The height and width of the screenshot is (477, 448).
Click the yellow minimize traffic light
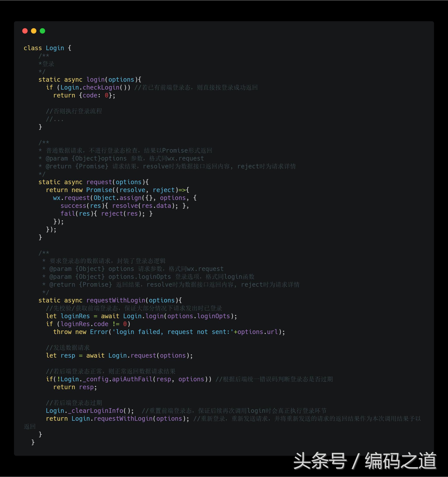click(33, 31)
